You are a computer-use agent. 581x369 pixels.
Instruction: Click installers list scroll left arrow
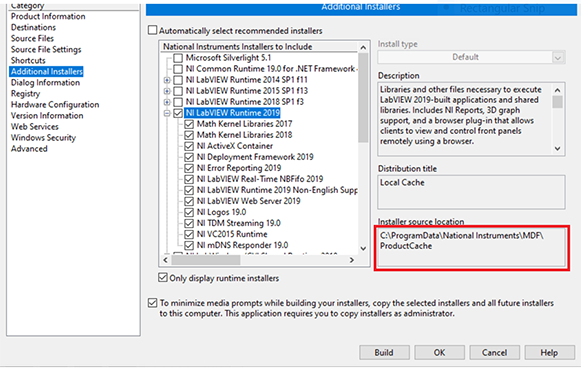(166, 260)
